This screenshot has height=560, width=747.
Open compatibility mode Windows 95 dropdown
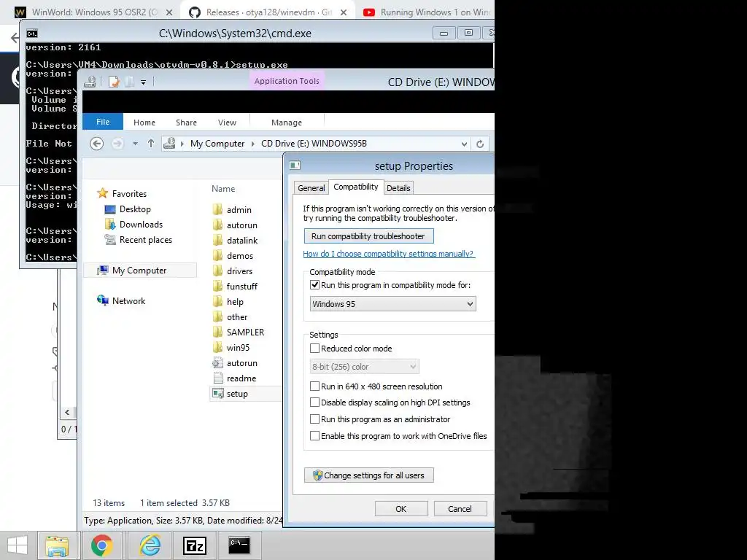tap(392, 304)
